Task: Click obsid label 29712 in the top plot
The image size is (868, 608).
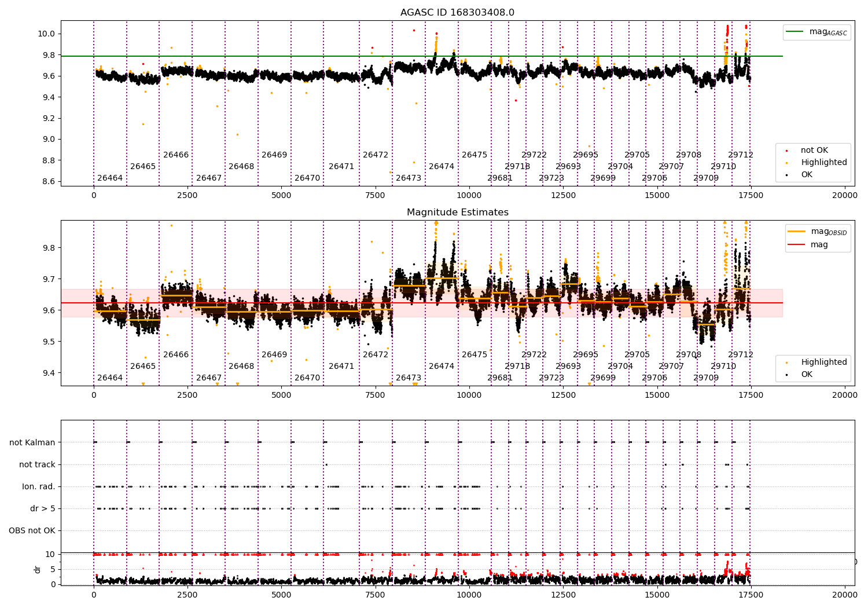Action: [x=741, y=155]
